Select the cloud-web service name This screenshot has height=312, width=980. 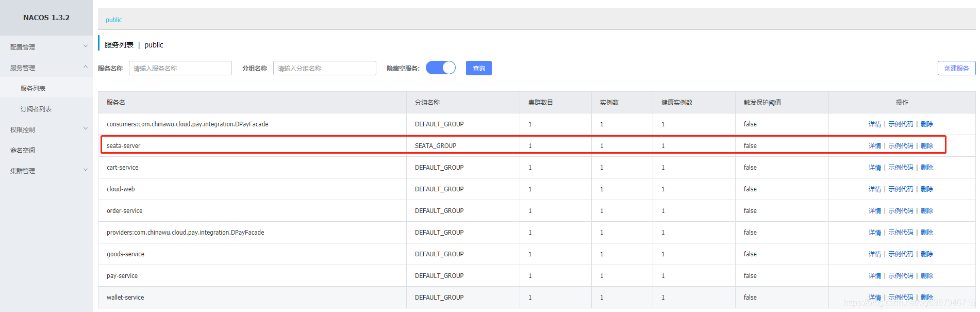point(121,189)
